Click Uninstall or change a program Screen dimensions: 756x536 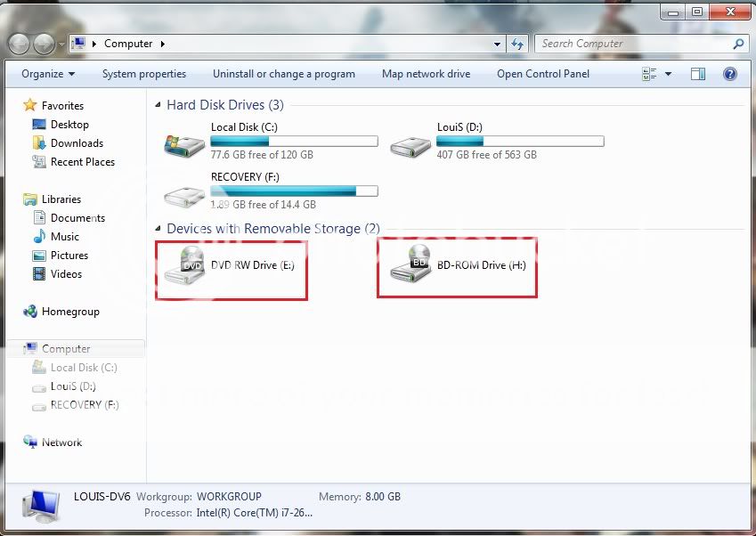coord(283,74)
